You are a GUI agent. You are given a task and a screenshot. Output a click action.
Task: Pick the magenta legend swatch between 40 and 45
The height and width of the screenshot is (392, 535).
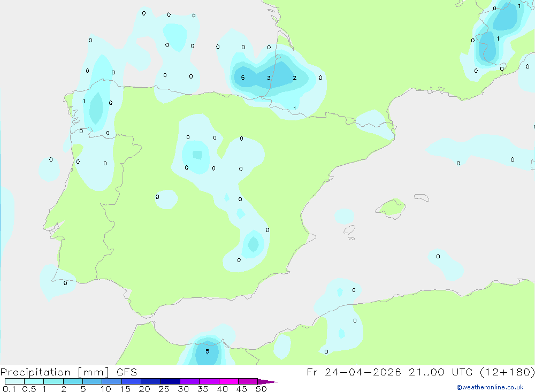pos(228,381)
